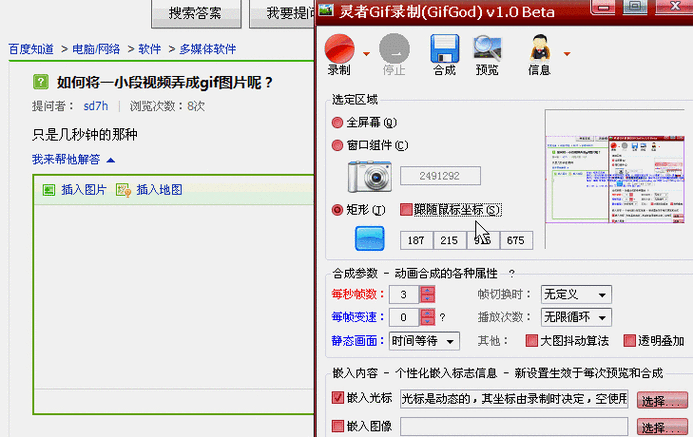Expand the arrow next to 信息
The width and height of the screenshot is (693, 437).
[x=567, y=54]
